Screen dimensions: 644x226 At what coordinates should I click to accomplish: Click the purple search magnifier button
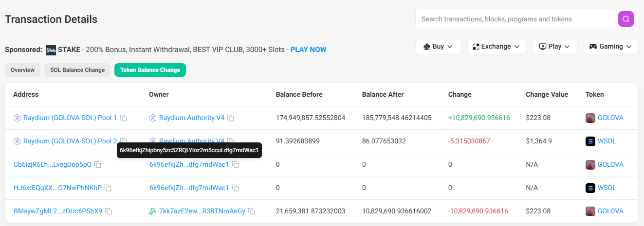pos(626,19)
